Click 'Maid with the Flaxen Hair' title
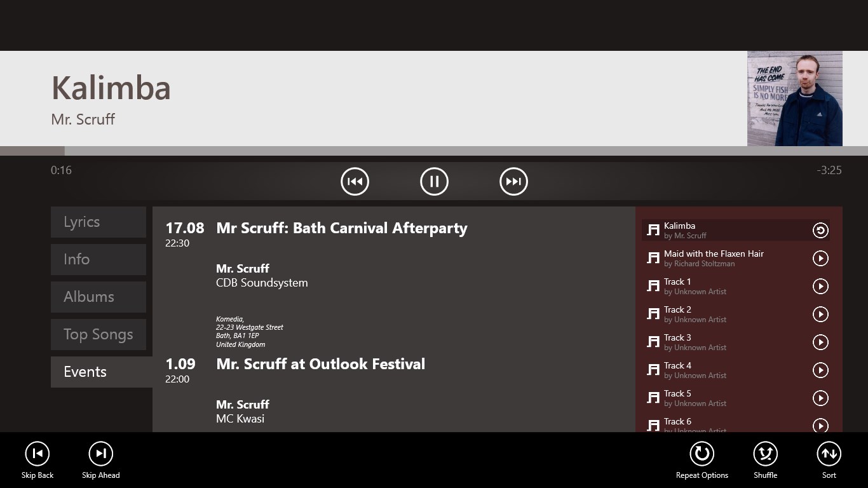Screen dimensions: 868x488 (714, 254)
